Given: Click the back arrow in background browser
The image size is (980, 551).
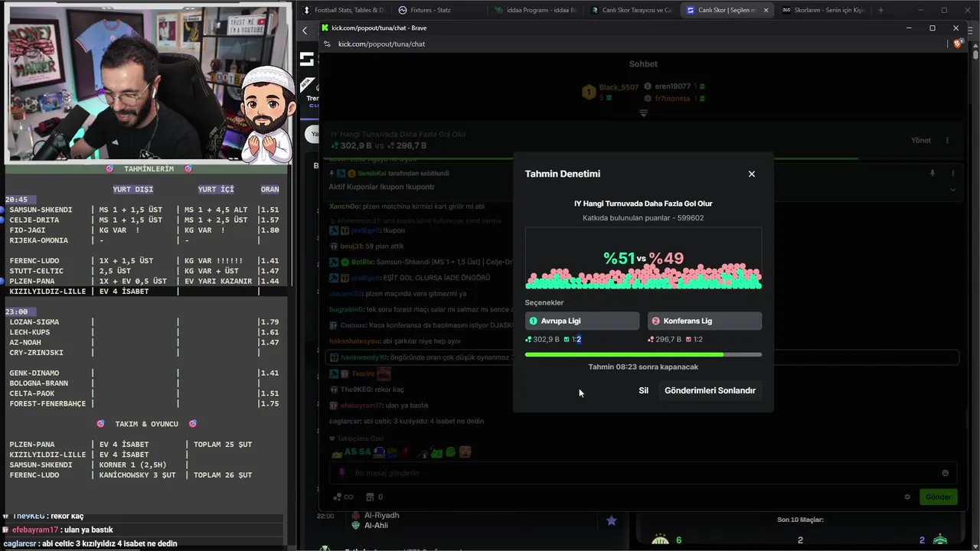Looking at the screenshot, I should 305,31.
